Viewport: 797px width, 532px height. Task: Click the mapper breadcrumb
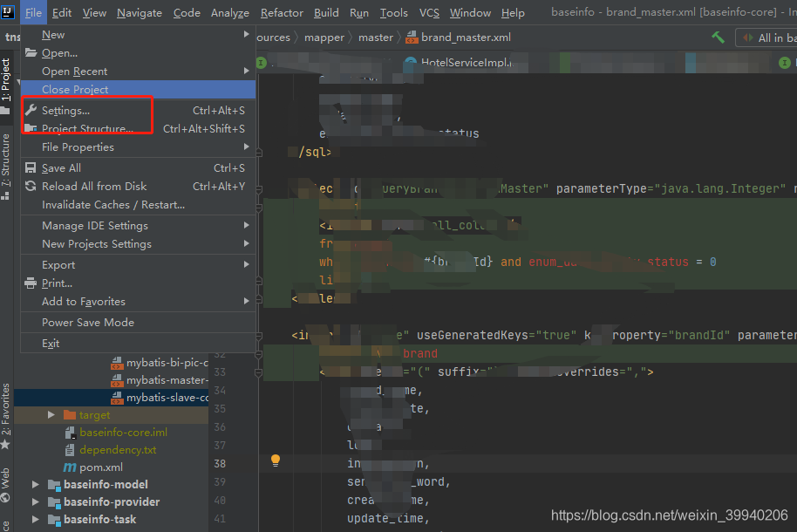tap(324, 38)
